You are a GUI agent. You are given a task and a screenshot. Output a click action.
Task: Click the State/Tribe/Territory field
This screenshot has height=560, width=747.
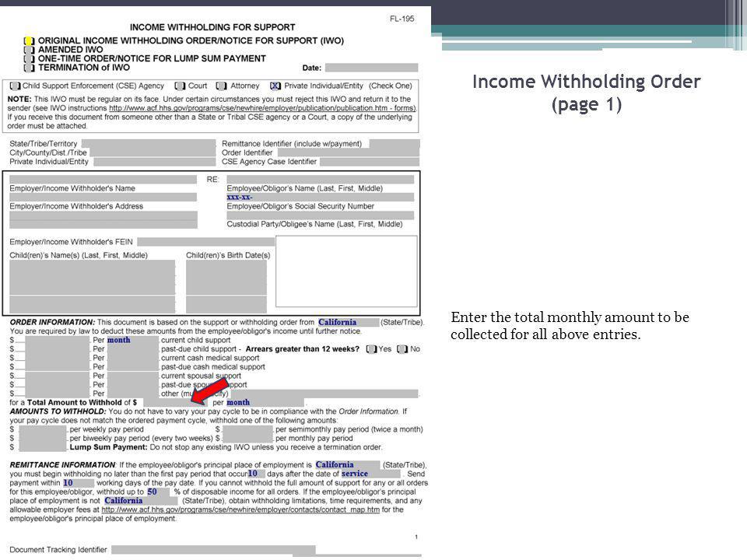point(148,144)
